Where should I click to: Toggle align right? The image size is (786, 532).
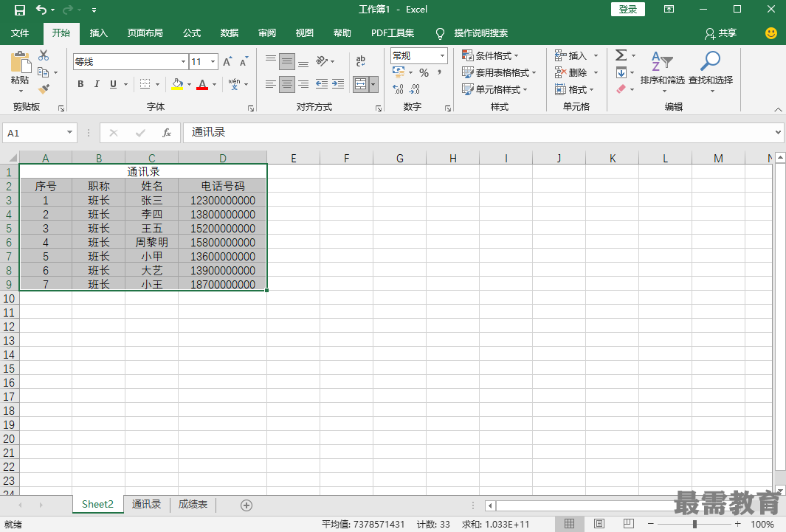click(x=303, y=83)
